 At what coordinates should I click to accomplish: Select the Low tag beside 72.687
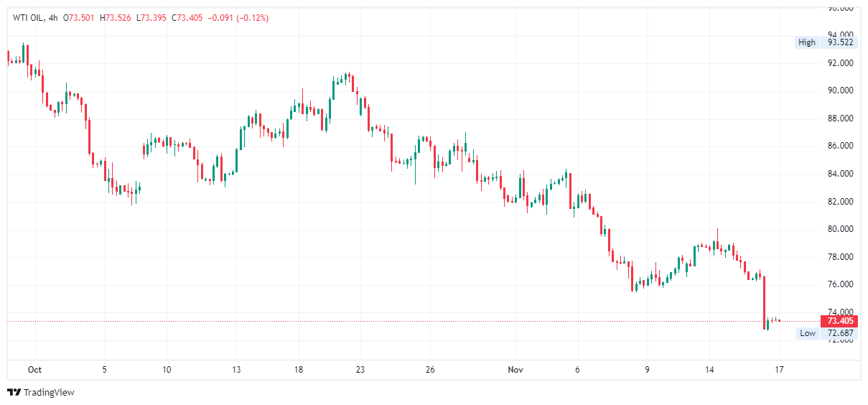(808, 333)
